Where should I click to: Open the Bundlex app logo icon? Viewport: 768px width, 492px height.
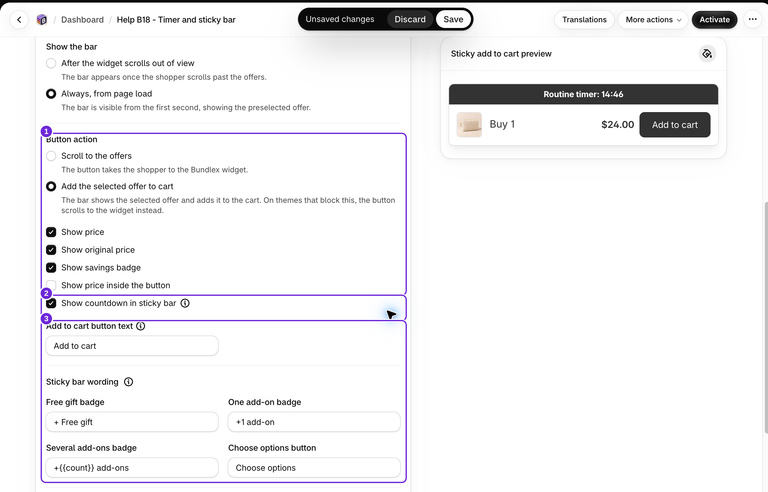click(42, 20)
